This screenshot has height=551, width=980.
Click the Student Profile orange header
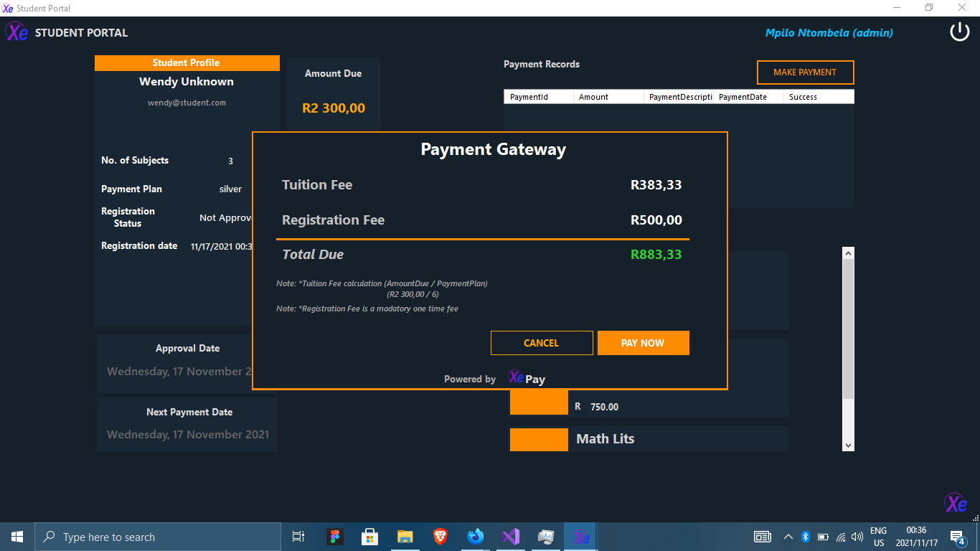click(x=187, y=63)
